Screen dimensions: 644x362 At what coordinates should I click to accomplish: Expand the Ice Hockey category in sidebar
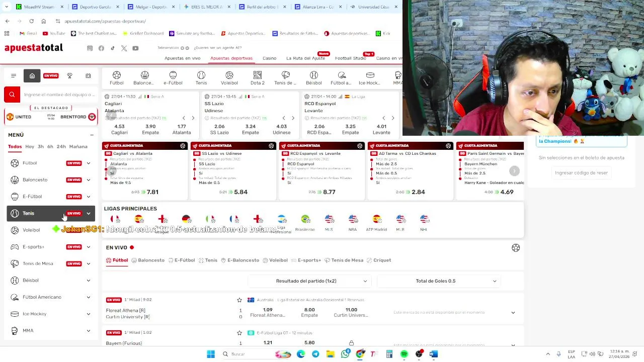(x=89, y=314)
